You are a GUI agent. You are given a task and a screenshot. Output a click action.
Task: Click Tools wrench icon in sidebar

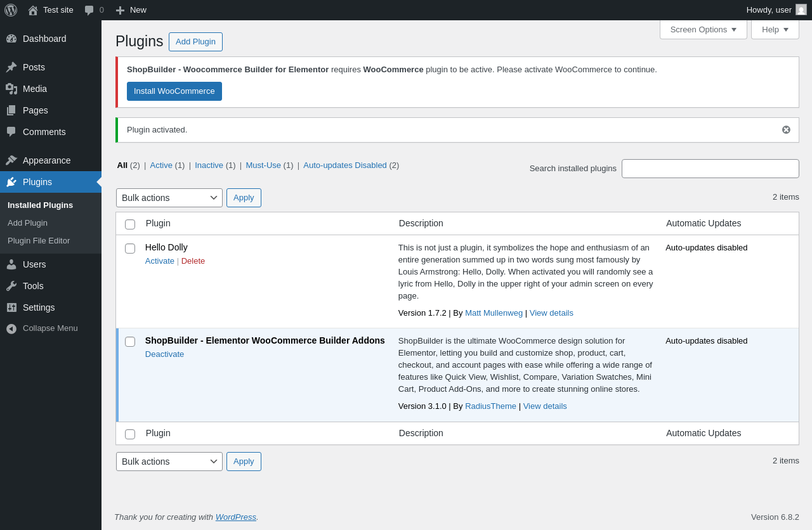pyautogui.click(x=11, y=286)
